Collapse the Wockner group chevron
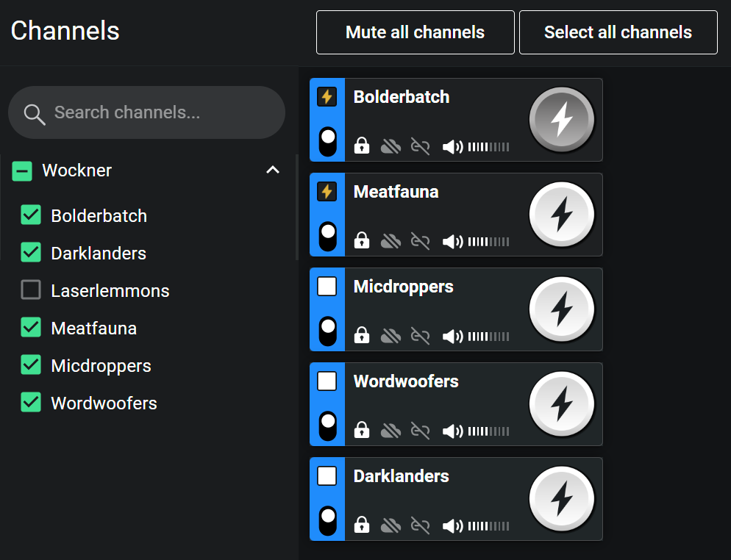The width and height of the screenshot is (731, 560). pyautogui.click(x=273, y=170)
